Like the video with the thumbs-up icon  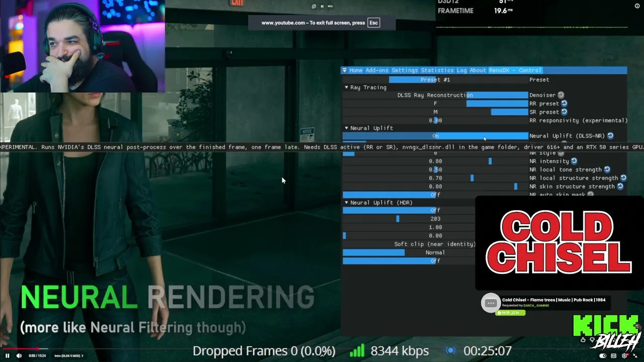[x=583, y=339]
